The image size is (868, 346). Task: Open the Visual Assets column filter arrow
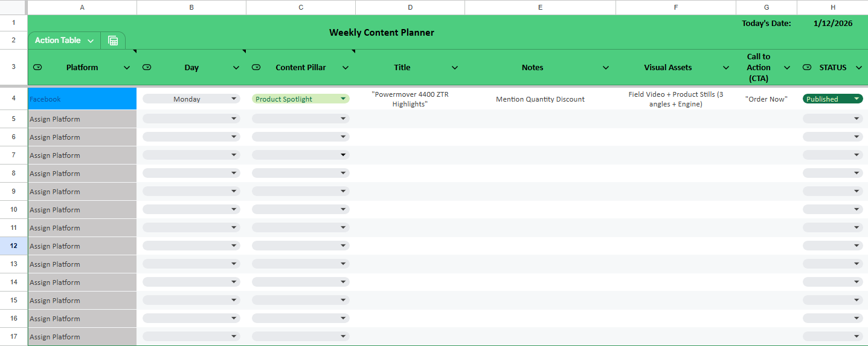726,68
